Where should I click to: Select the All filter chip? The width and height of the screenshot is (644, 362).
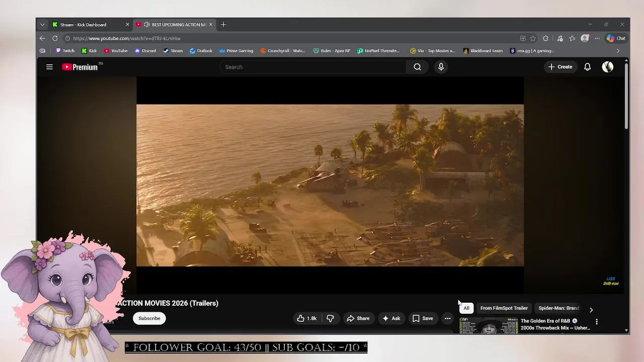[x=466, y=308]
